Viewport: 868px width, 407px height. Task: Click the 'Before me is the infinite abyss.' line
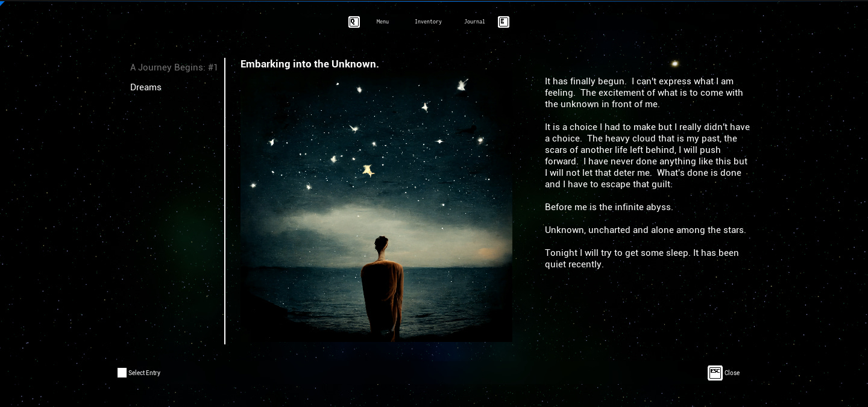click(609, 207)
